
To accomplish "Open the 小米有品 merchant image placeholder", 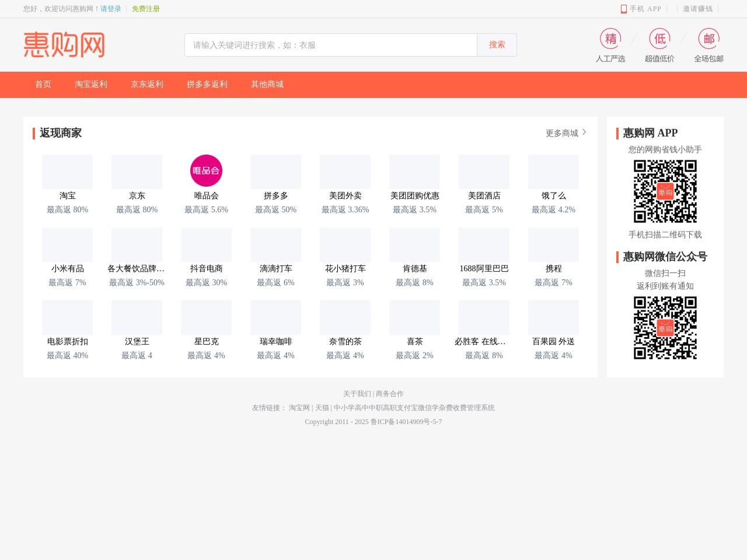I will tap(67, 244).
